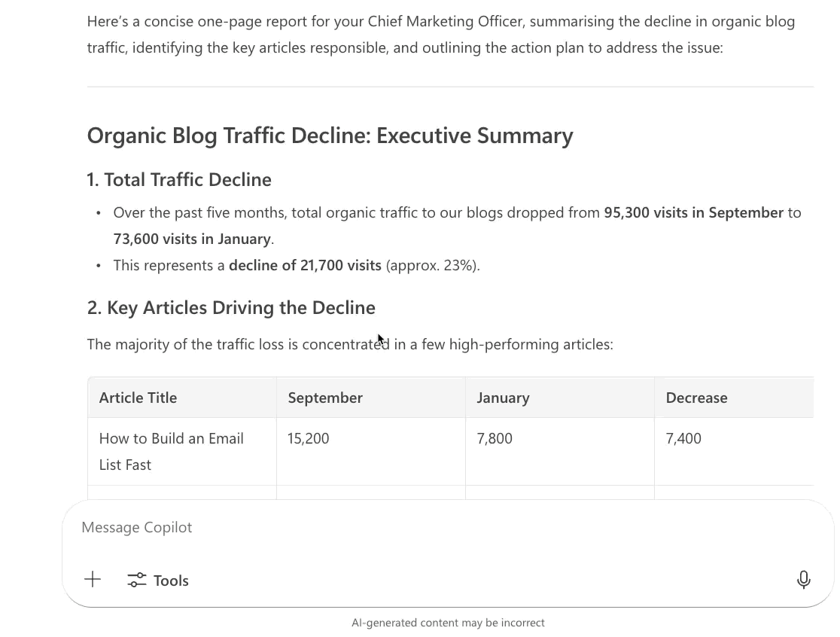840x637 pixels.
Task: Click the '2. Key Articles Driving the Decline' heading
Action: [x=231, y=308]
